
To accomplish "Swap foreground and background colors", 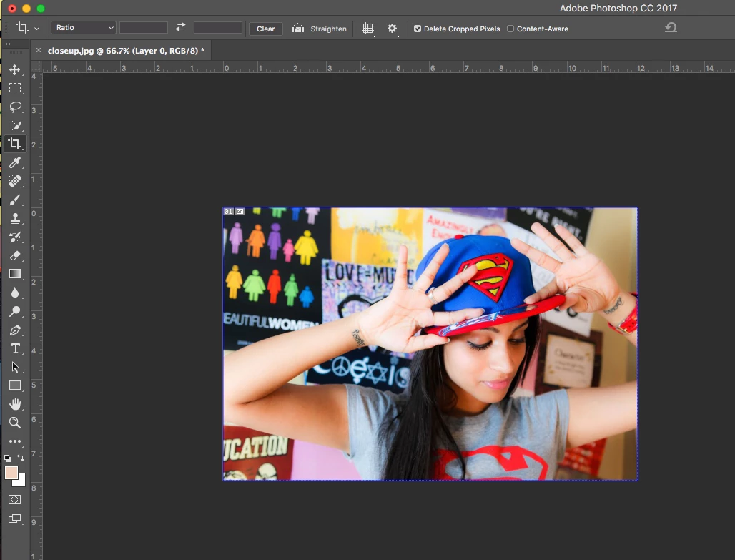I will click(21, 457).
